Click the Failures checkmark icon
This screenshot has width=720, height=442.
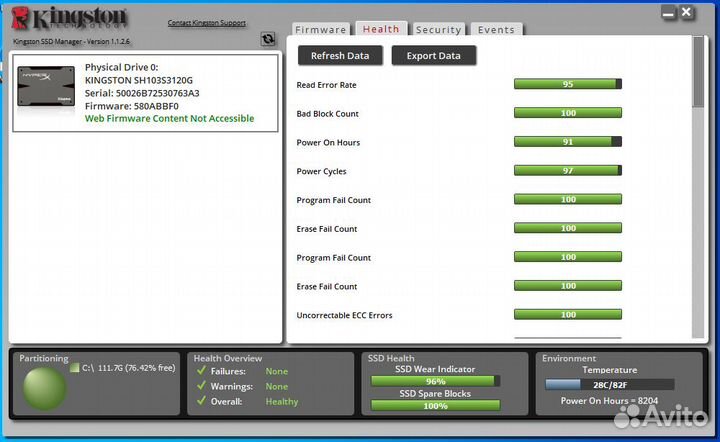click(201, 370)
